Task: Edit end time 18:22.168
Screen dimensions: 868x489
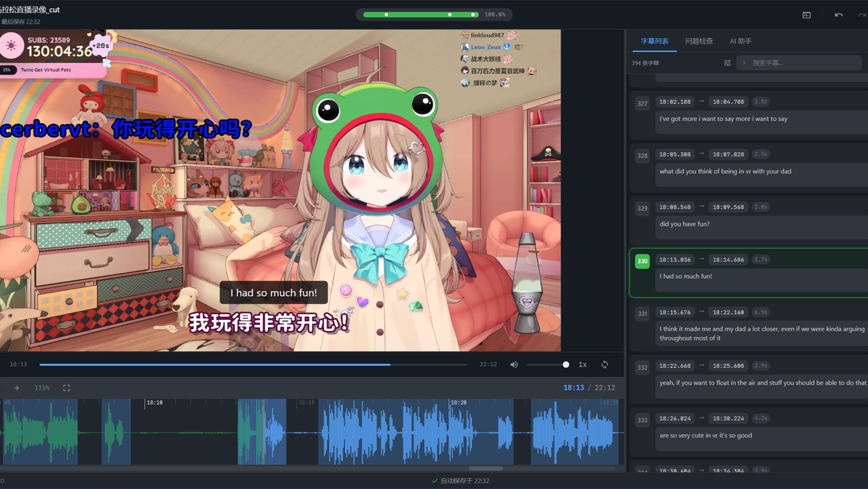Action: (728, 313)
